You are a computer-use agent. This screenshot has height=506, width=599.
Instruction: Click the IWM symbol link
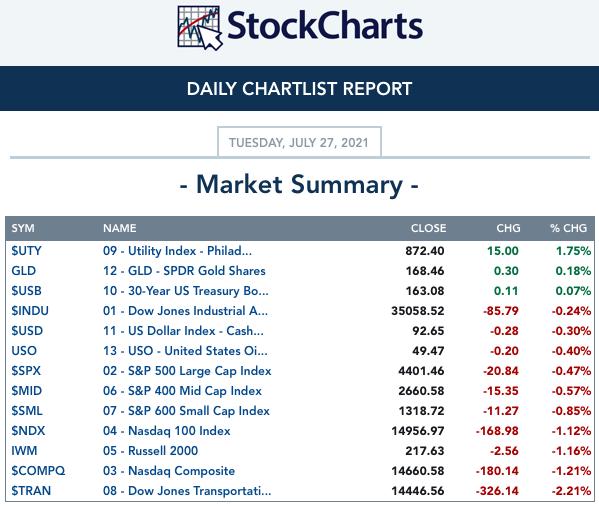(x=24, y=451)
